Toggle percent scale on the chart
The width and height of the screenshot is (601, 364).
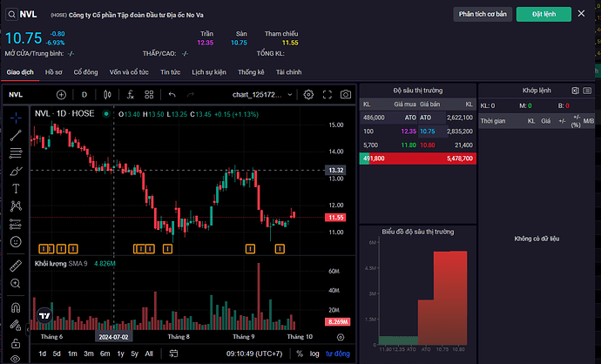(300, 354)
